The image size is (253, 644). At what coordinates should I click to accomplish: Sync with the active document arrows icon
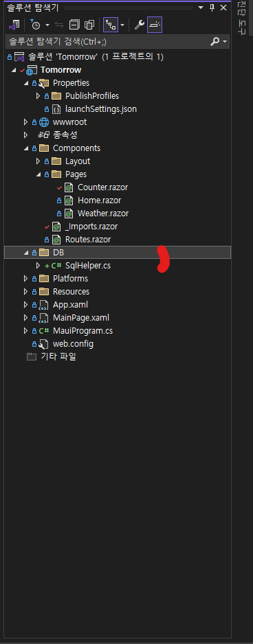[x=59, y=25]
